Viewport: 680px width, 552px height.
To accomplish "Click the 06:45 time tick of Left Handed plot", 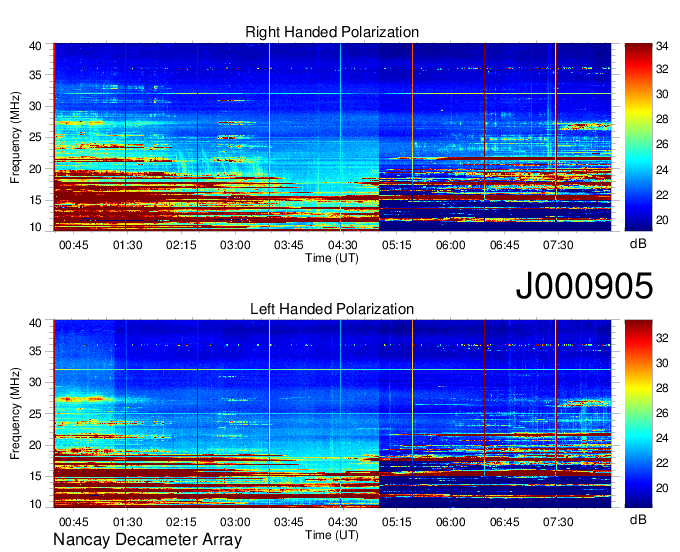I will [504, 522].
